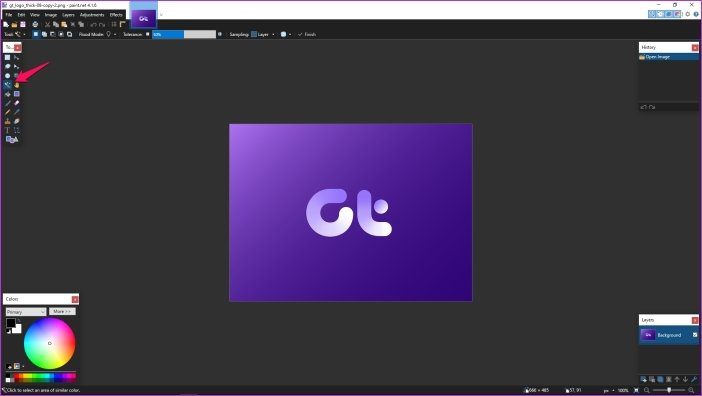Viewport: 702px width, 396px height.
Task: Open the image list dropdown arrow
Action: pyautogui.click(x=161, y=15)
